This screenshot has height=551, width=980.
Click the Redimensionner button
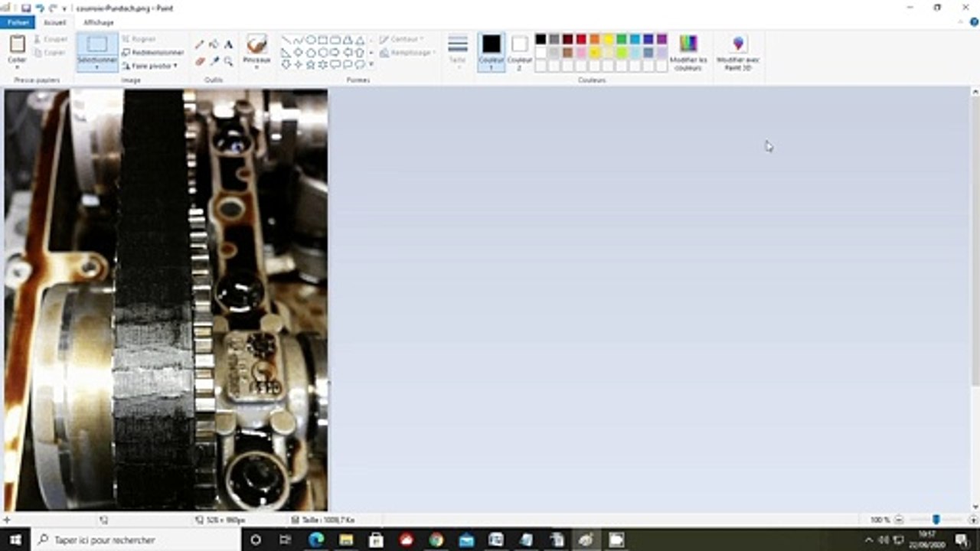click(153, 52)
